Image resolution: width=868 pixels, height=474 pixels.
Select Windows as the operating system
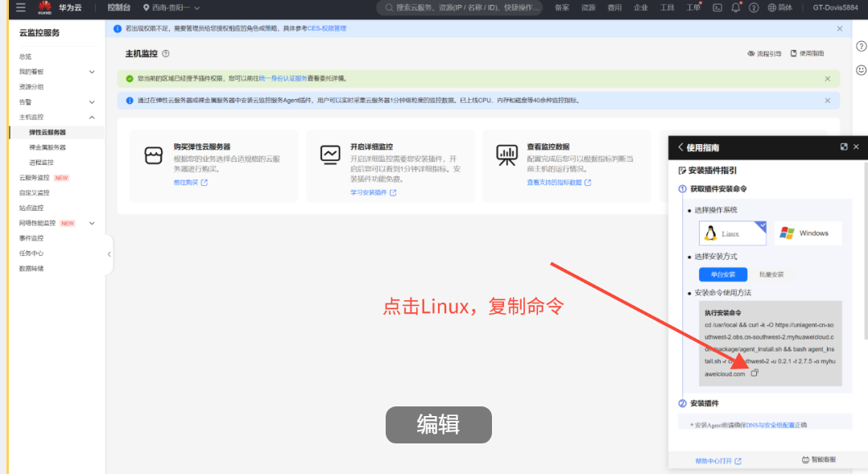click(x=807, y=233)
